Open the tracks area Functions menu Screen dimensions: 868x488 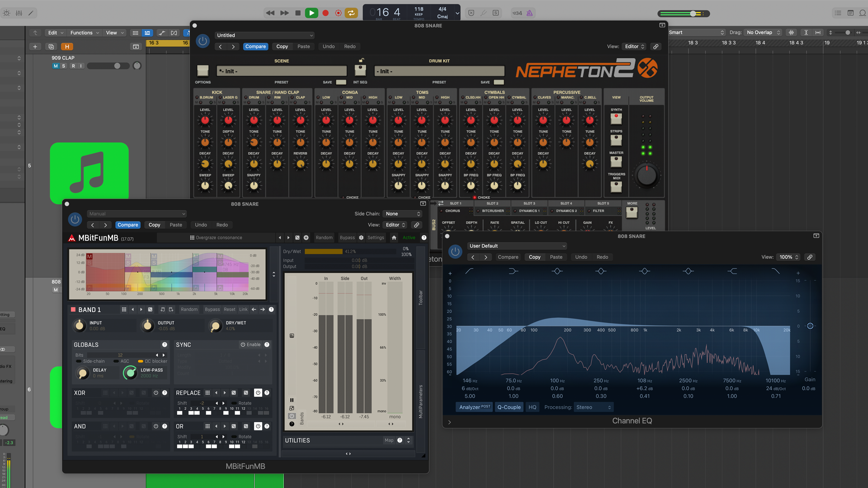click(x=85, y=33)
